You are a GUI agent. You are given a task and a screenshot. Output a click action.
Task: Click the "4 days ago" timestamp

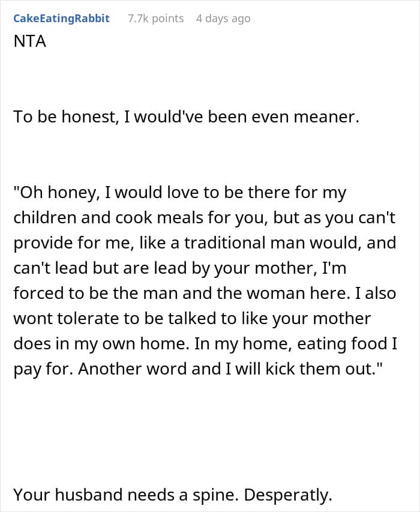(x=223, y=19)
